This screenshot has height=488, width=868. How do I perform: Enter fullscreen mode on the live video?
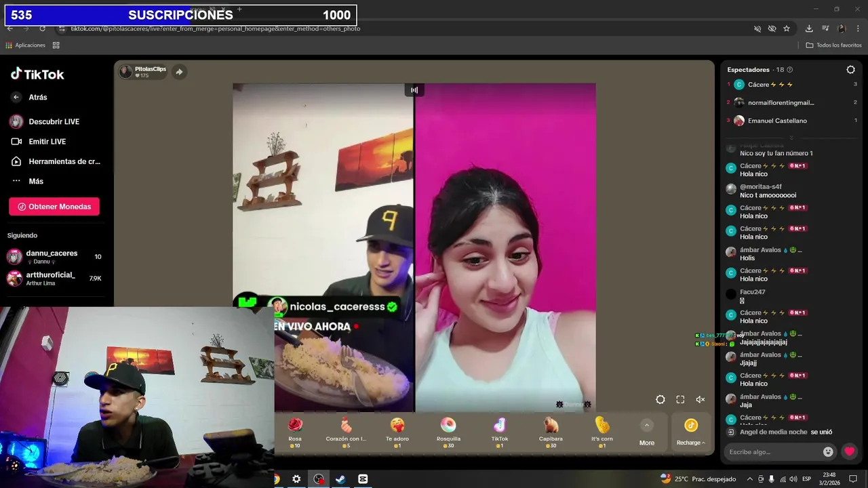coord(680,399)
